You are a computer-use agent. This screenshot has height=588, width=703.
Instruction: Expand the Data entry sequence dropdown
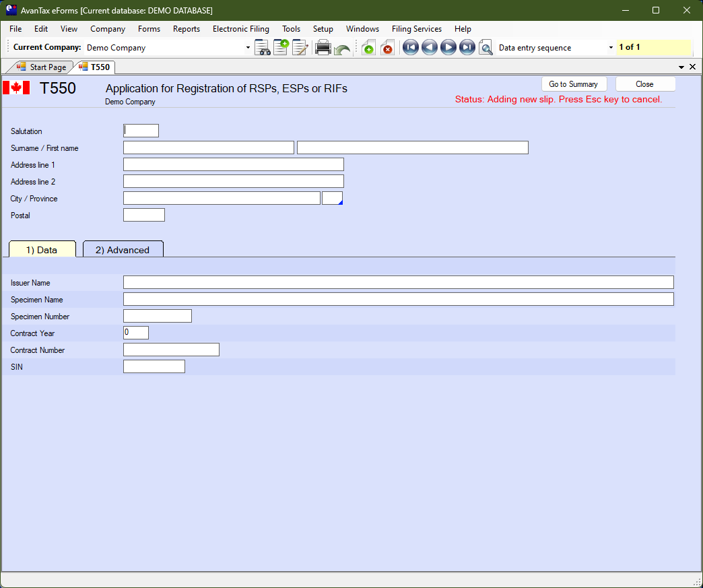point(611,48)
